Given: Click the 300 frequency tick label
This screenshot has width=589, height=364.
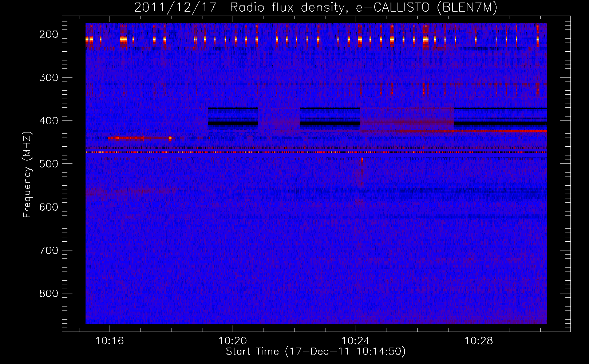Looking at the screenshot, I should (48, 78).
